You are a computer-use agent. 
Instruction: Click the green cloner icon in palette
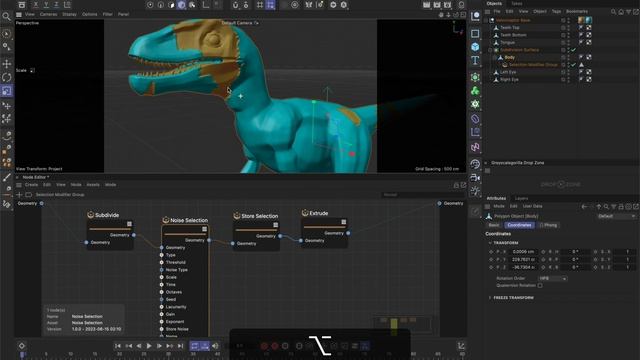[x=475, y=91]
